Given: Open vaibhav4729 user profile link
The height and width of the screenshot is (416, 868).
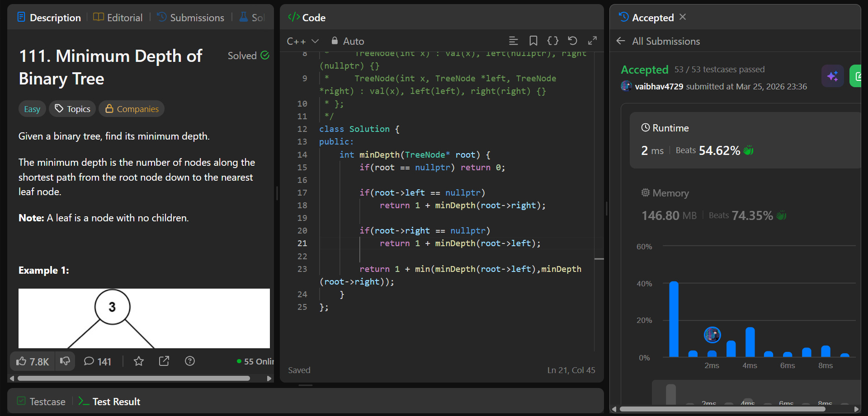Looking at the screenshot, I should click(x=659, y=86).
